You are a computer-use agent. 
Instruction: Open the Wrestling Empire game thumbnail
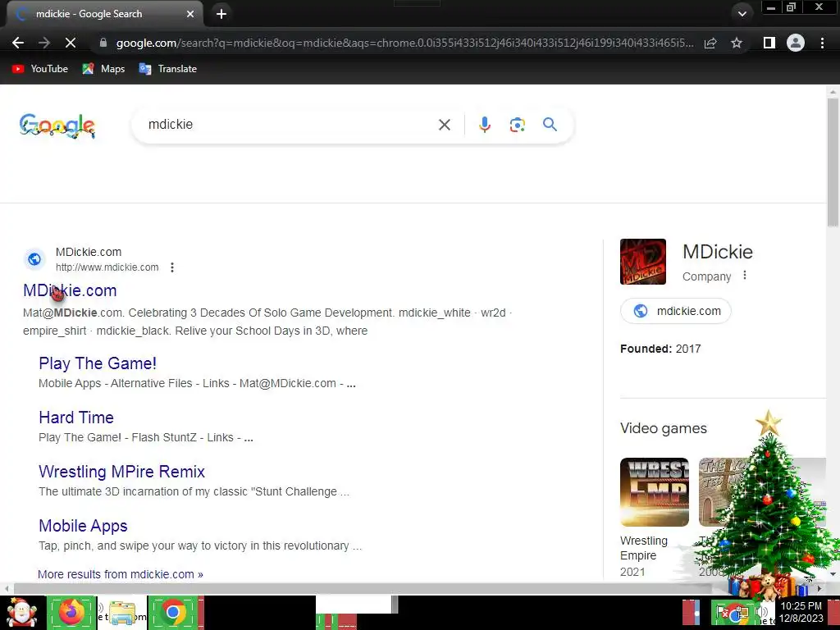coord(654,492)
